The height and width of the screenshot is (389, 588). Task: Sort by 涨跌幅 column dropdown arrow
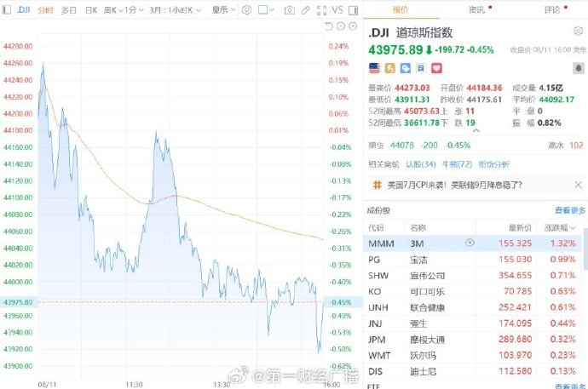point(573,227)
